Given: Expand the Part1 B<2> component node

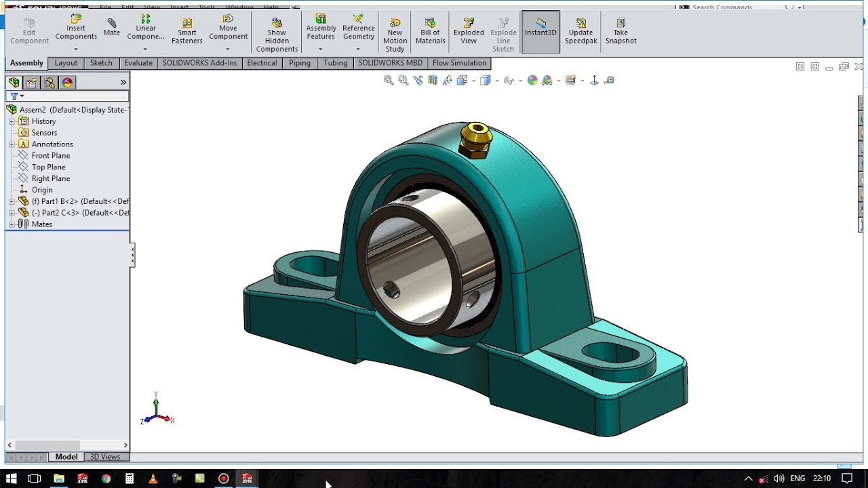Looking at the screenshot, I should click(x=12, y=201).
